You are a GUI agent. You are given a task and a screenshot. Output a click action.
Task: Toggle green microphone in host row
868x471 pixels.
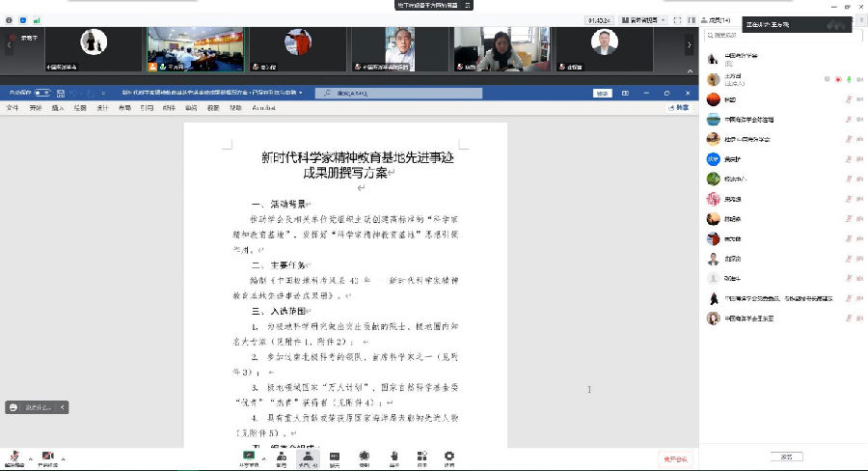(849, 79)
